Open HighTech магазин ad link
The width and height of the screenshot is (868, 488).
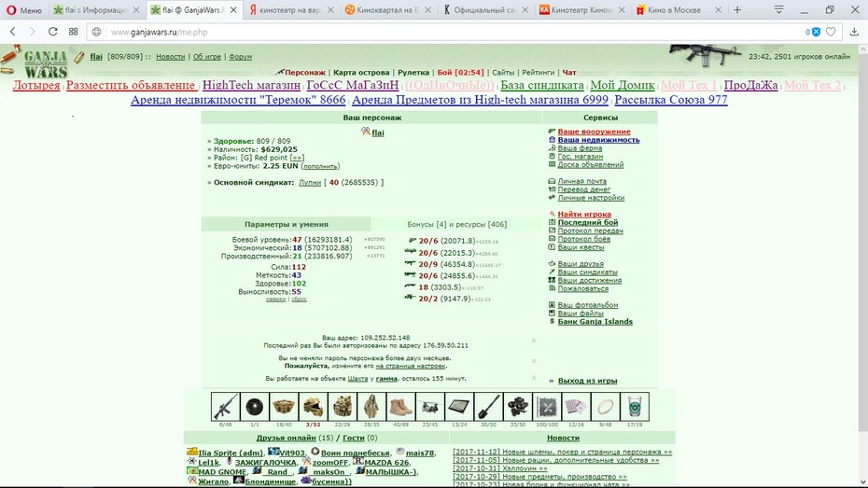click(251, 85)
